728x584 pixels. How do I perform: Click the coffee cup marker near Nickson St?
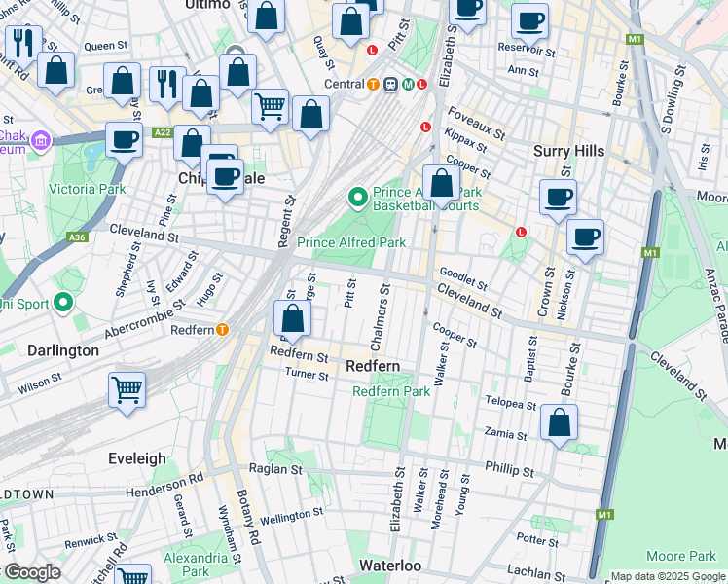(x=585, y=237)
